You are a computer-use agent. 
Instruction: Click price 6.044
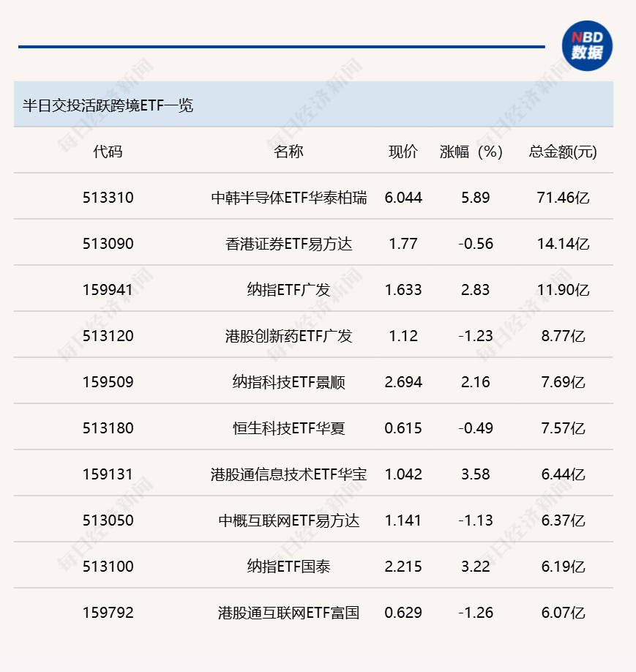pyautogui.click(x=403, y=198)
